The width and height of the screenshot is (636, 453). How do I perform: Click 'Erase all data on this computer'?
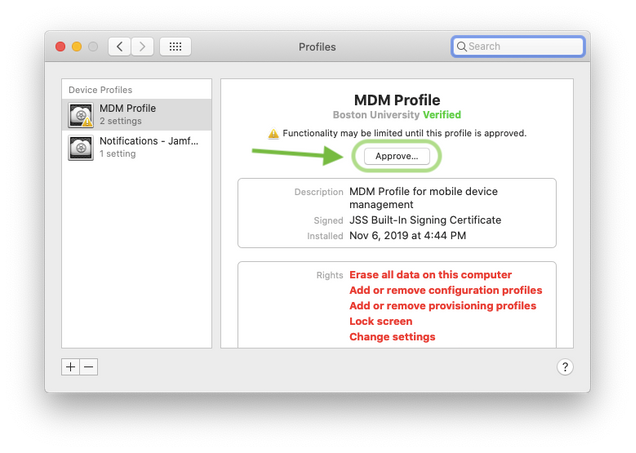(x=430, y=275)
